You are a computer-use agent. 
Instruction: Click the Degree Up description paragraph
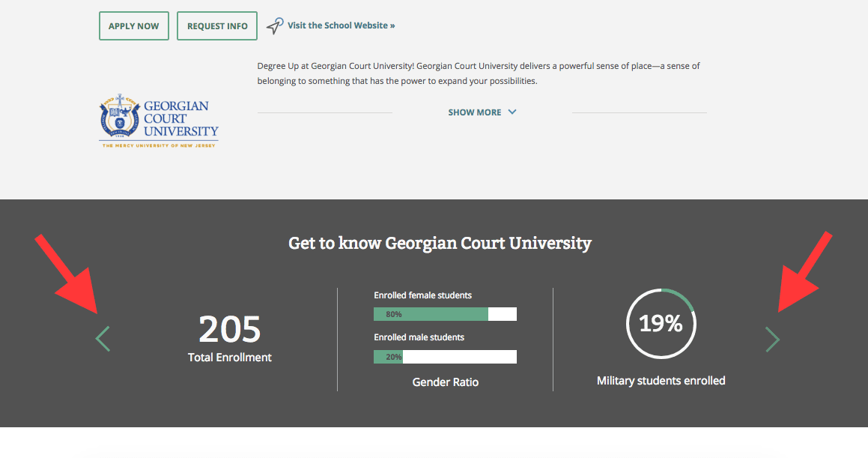[x=479, y=73]
